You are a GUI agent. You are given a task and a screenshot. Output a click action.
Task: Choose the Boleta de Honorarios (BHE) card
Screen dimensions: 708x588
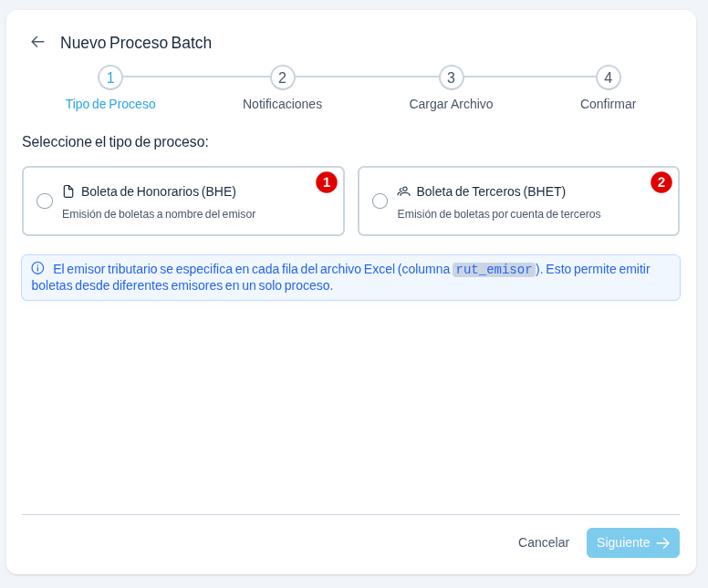pyautogui.click(x=183, y=201)
